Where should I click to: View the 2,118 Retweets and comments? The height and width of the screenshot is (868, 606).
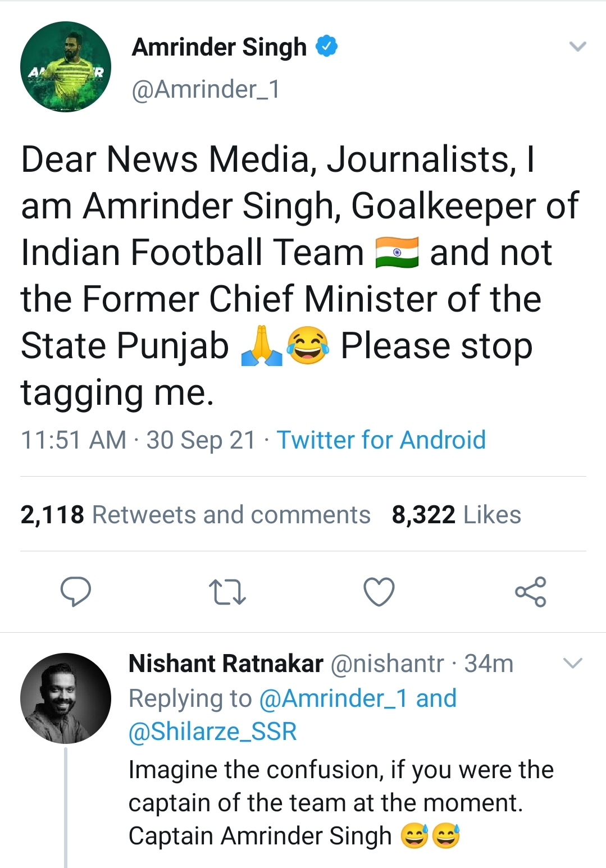[x=195, y=514]
